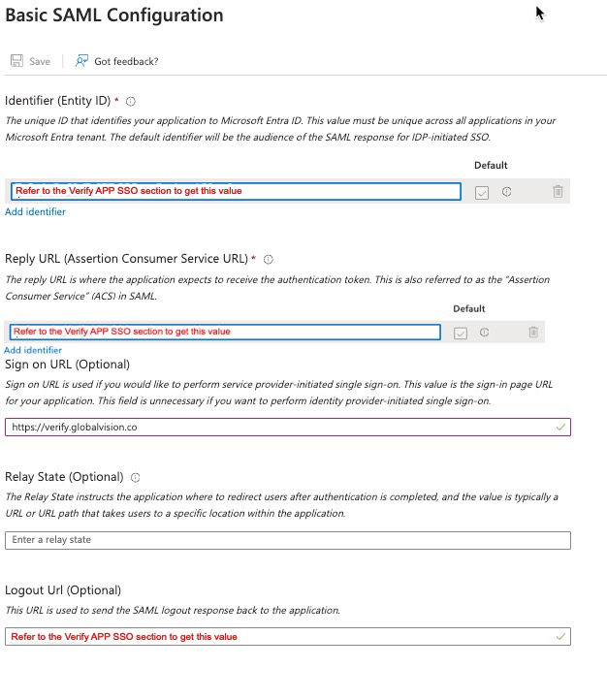Click Add identifier link below Reply URL field
The height and width of the screenshot is (700, 607).
(x=33, y=350)
